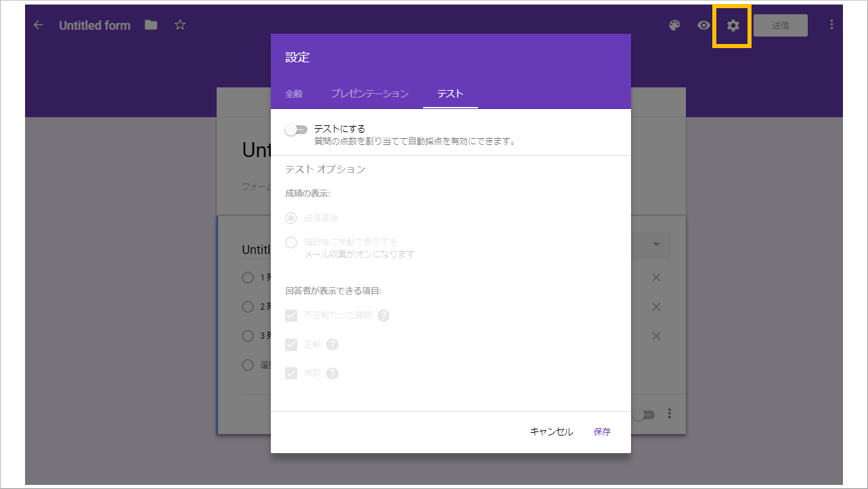Open the overflow three-dot menu
The width and height of the screenshot is (868, 489).
831,25
